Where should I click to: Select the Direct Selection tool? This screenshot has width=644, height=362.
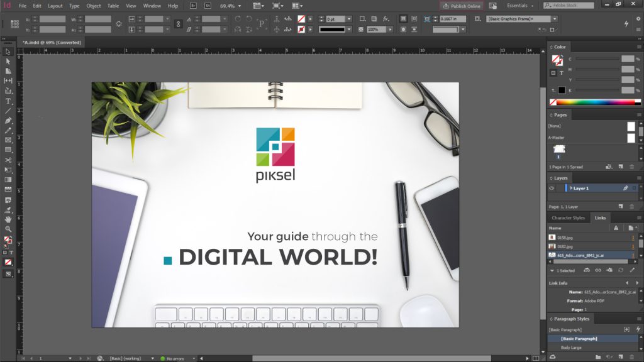click(8, 61)
